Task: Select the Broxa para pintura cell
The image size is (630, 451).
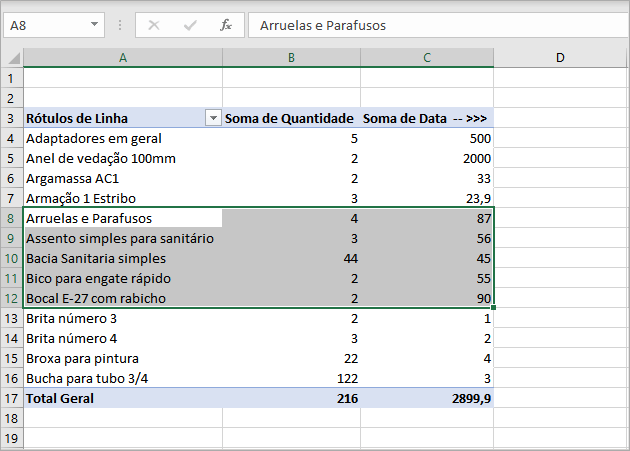Action: [x=123, y=359]
